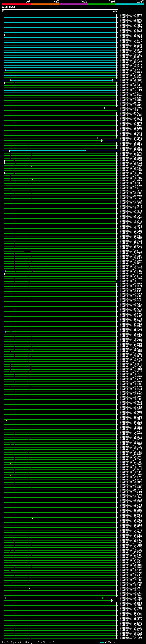Open hit UniRef100_Q9FX85

click(131, 558)
